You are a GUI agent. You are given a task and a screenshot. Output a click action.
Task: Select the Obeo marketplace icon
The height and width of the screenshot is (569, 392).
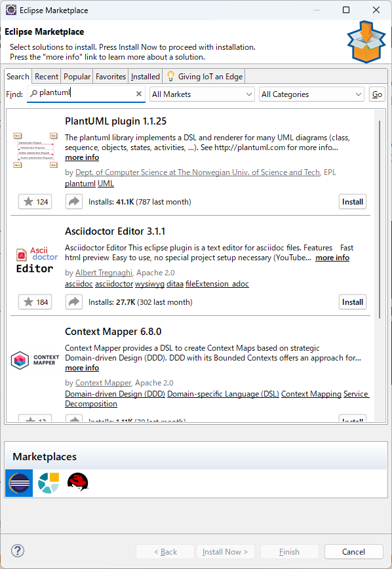(49, 483)
